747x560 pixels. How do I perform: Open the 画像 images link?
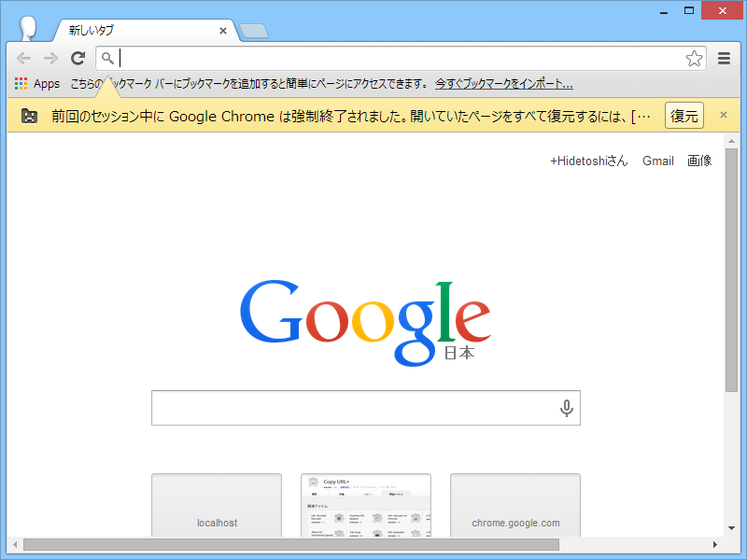699,161
